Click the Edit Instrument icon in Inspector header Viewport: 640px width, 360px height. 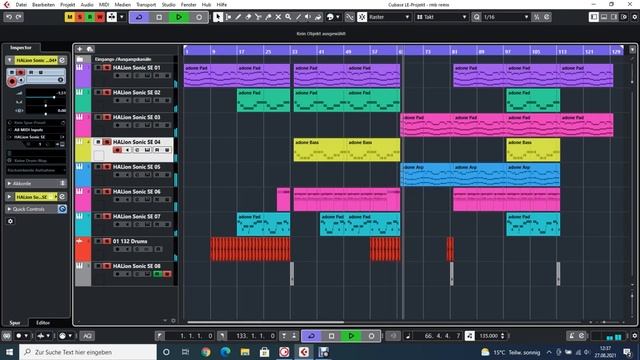point(62,60)
